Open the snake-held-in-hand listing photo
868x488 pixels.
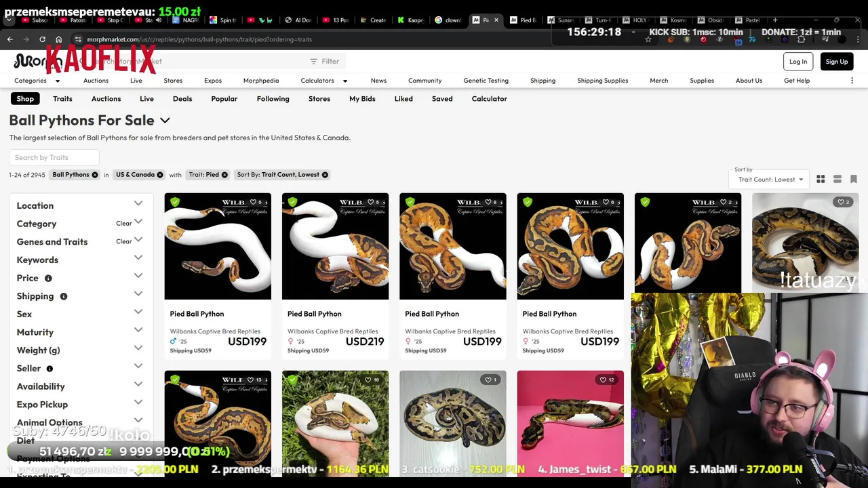point(335,424)
